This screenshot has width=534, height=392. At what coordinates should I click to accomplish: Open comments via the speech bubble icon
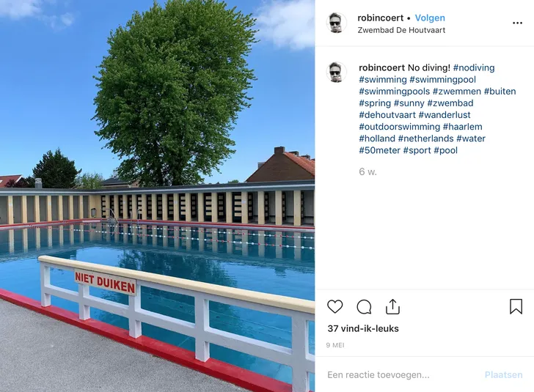point(364,307)
